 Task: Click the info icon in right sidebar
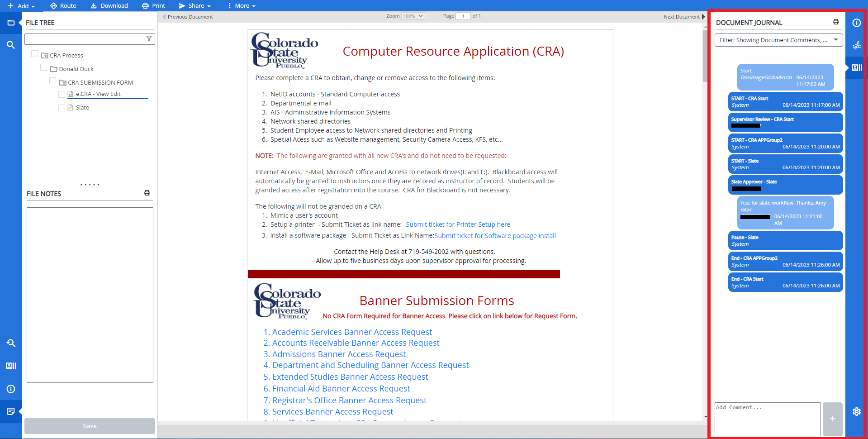[x=857, y=23]
